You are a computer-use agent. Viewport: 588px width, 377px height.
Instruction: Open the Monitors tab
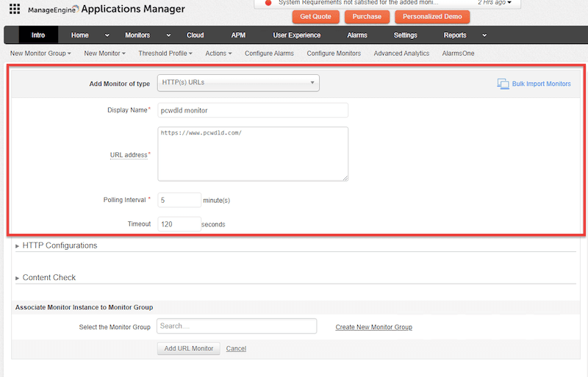[137, 35]
